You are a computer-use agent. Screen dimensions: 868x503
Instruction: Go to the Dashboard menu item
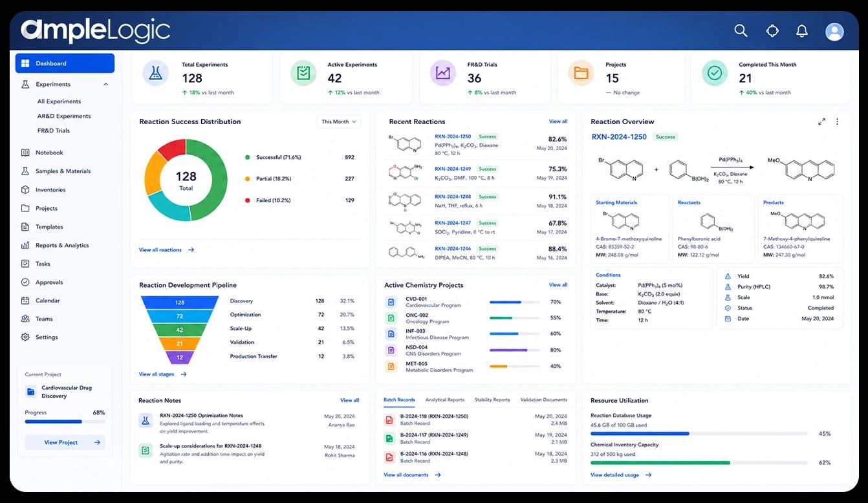[65, 63]
